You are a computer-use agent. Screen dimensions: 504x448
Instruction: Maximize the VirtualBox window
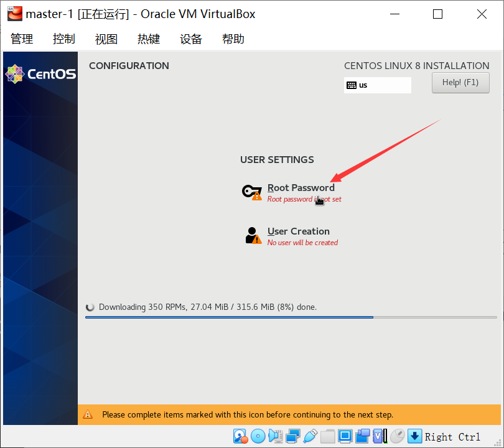pyautogui.click(x=438, y=14)
